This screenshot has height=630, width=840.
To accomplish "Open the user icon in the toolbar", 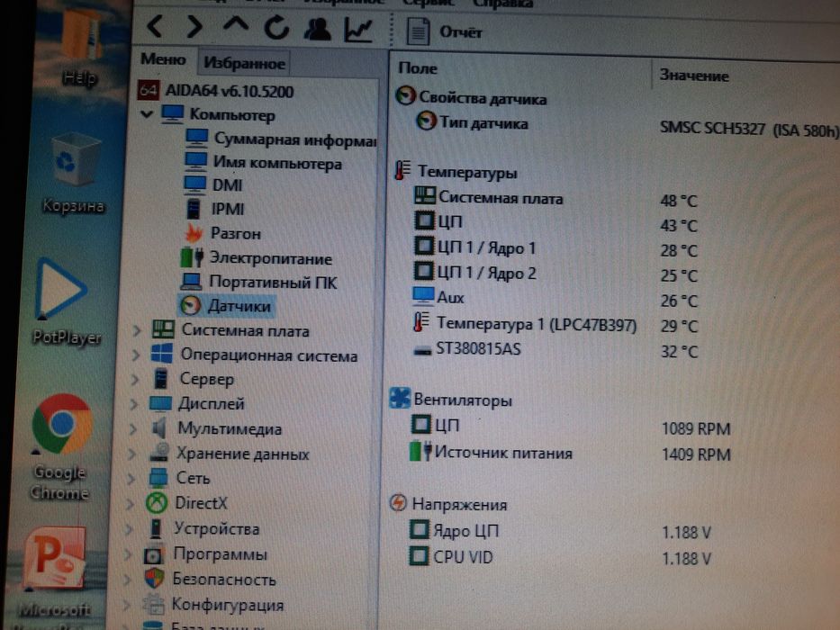I will [317, 29].
